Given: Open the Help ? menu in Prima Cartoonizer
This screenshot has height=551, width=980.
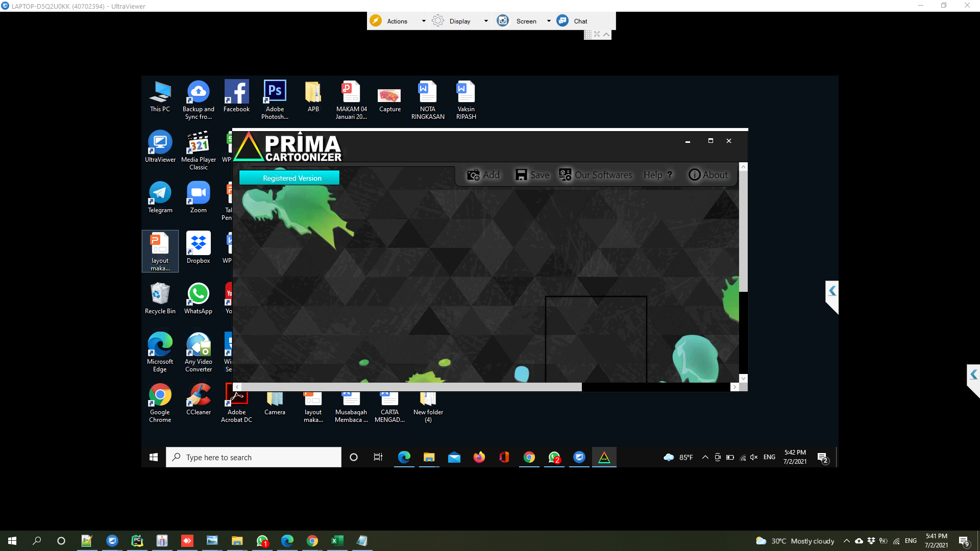Looking at the screenshot, I should point(658,175).
